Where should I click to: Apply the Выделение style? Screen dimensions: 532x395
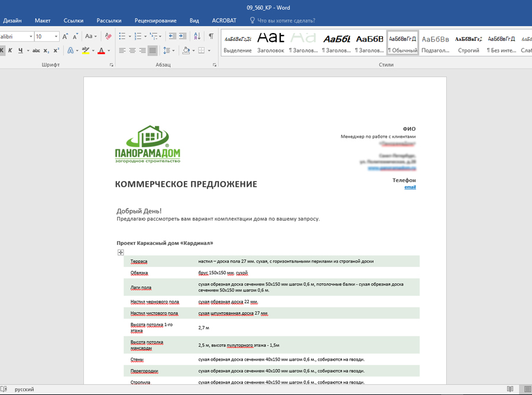(238, 43)
